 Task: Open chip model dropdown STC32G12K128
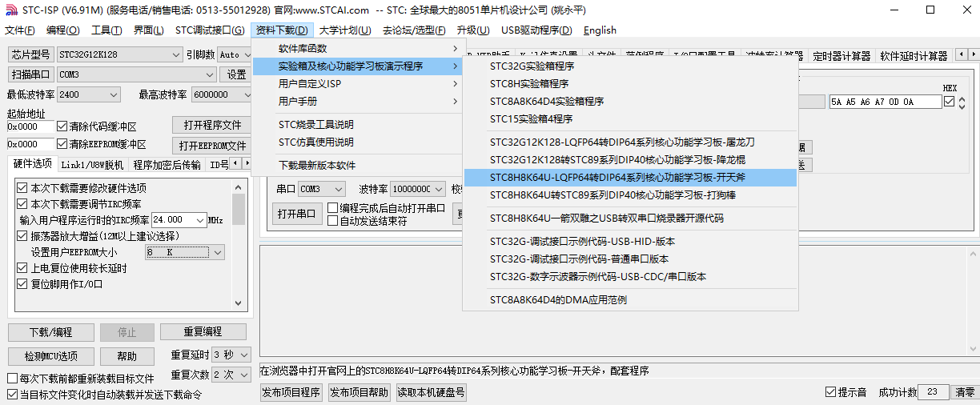tap(118, 54)
